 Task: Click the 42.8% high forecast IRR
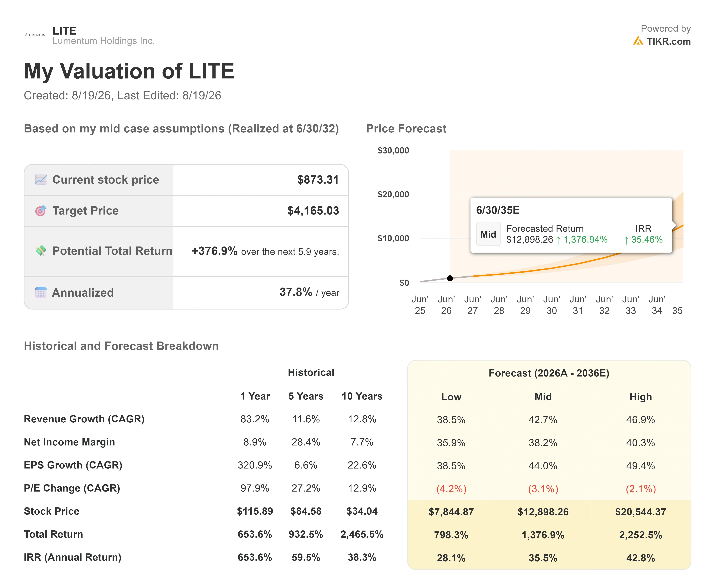(640, 558)
